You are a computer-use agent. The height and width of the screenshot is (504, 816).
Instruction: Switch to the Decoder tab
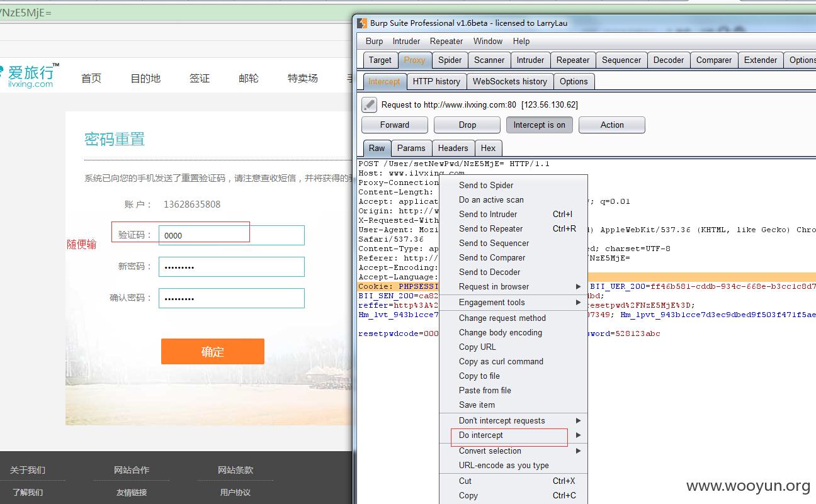click(669, 60)
